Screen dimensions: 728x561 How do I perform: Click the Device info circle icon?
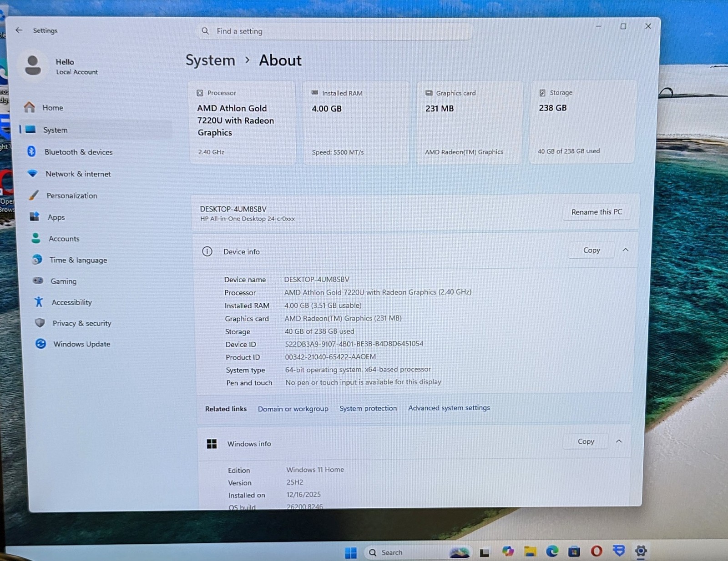point(207,251)
